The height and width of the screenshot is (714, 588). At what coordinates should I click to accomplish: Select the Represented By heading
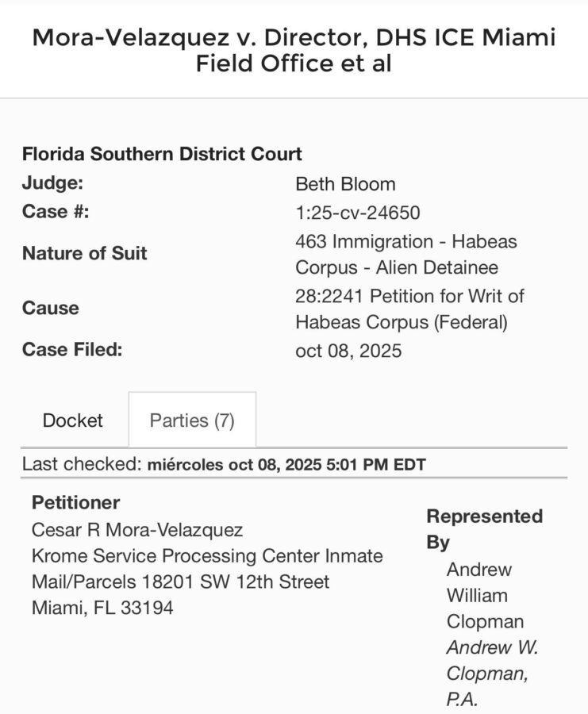tap(484, 529)
